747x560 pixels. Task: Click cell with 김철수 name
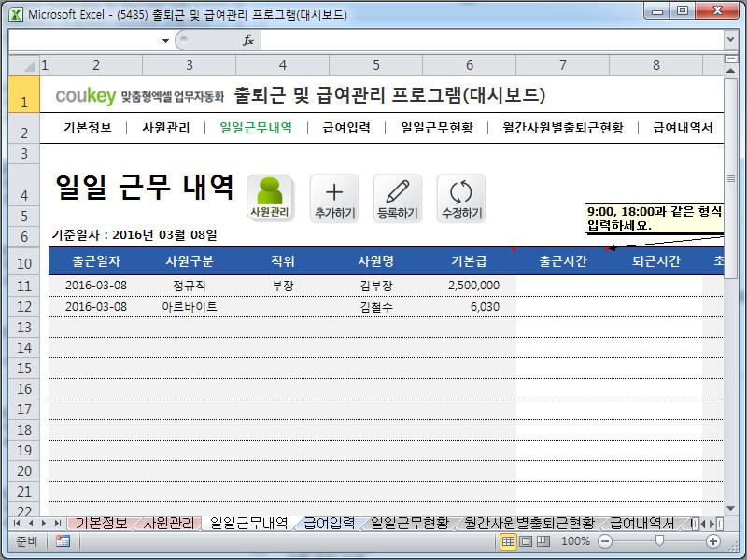coord(376,307)
